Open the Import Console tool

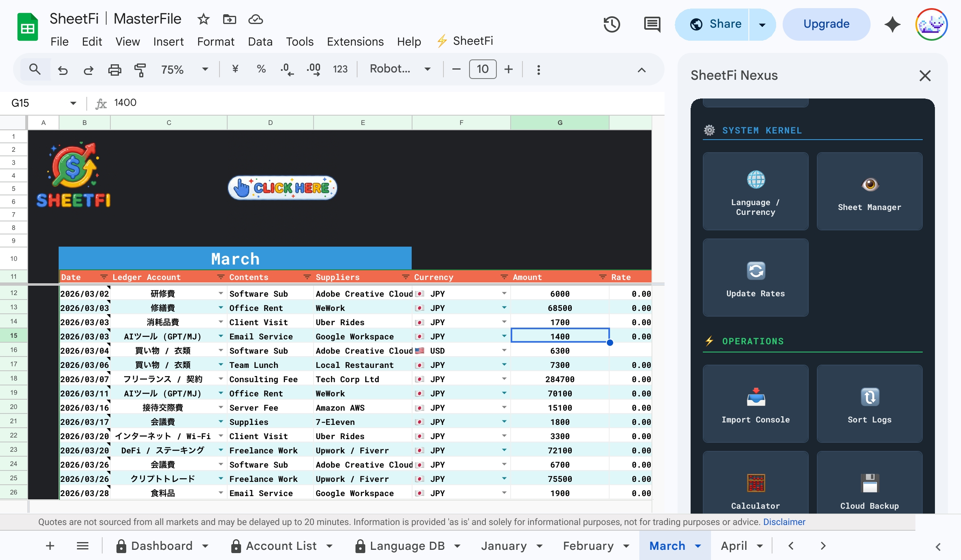click(x=755, y=403)
